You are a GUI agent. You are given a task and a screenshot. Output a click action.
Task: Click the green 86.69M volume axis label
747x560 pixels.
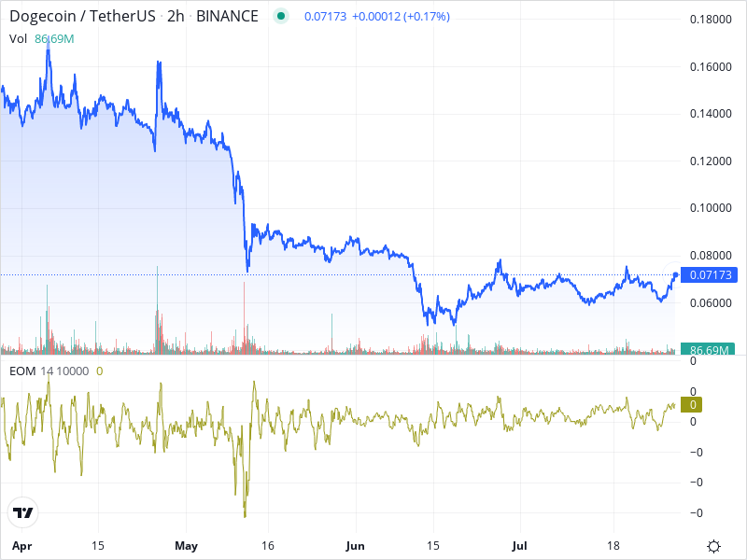(708, 350)
